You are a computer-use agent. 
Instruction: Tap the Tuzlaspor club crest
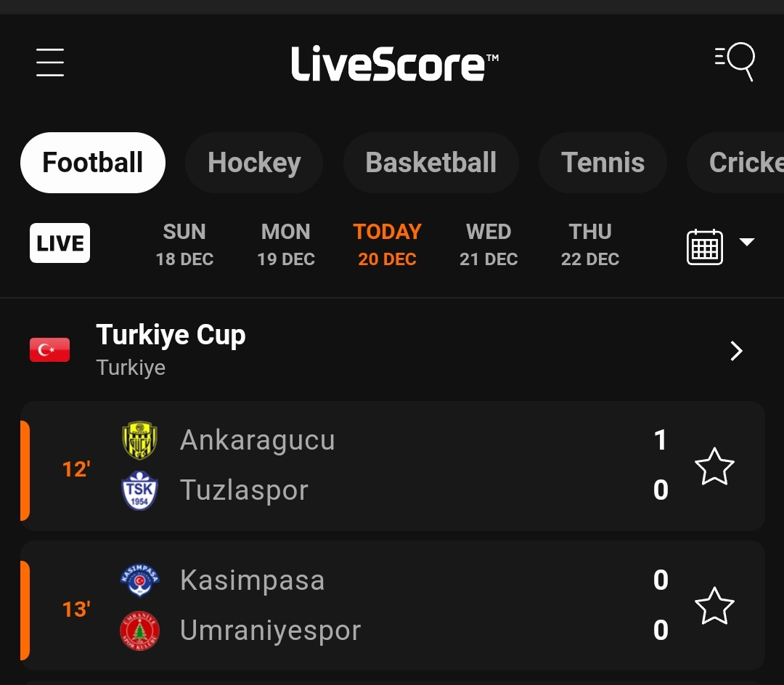139,490
